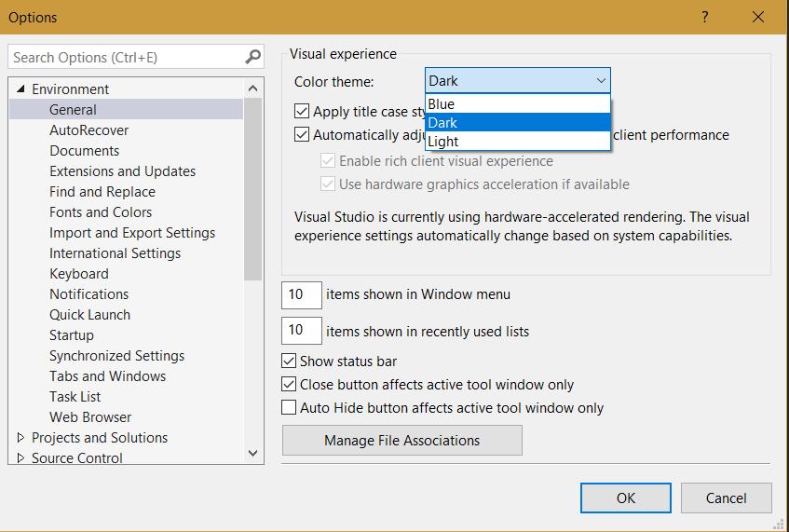Open Task List options
This screenshot has width=789, height=532.
pyautogui.click(x=75, y=397)
